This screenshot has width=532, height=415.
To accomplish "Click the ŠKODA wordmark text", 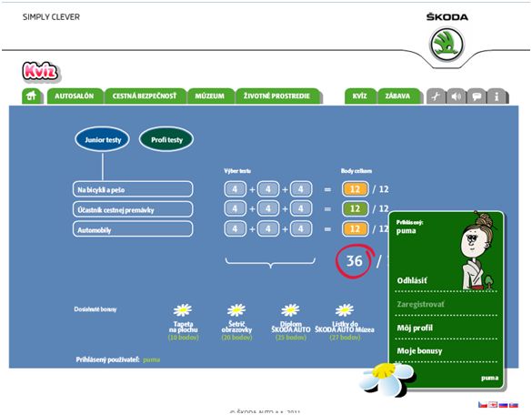I will (447, 17).
